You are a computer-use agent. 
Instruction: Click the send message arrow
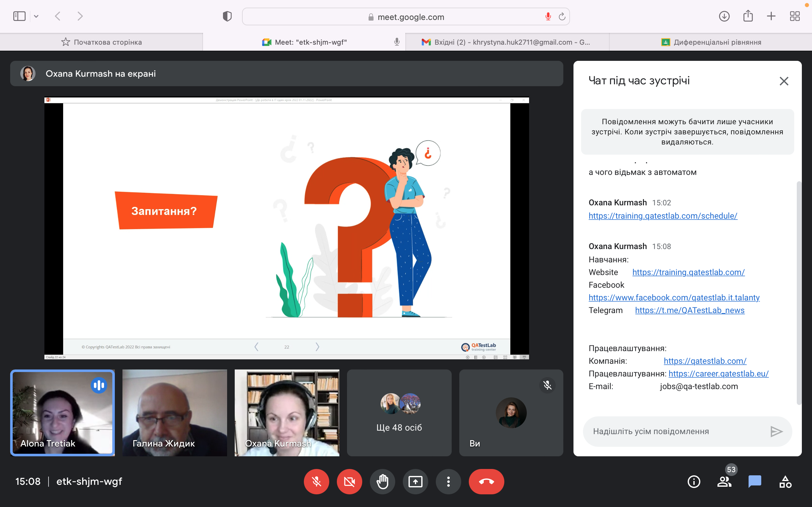776,431
